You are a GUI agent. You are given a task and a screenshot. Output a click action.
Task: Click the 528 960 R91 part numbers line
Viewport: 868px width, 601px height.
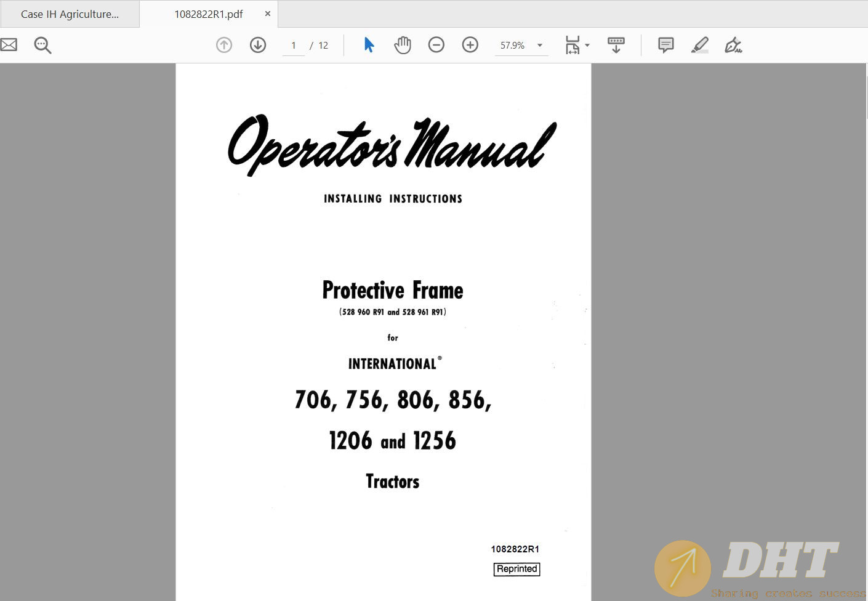click(393, 312)
